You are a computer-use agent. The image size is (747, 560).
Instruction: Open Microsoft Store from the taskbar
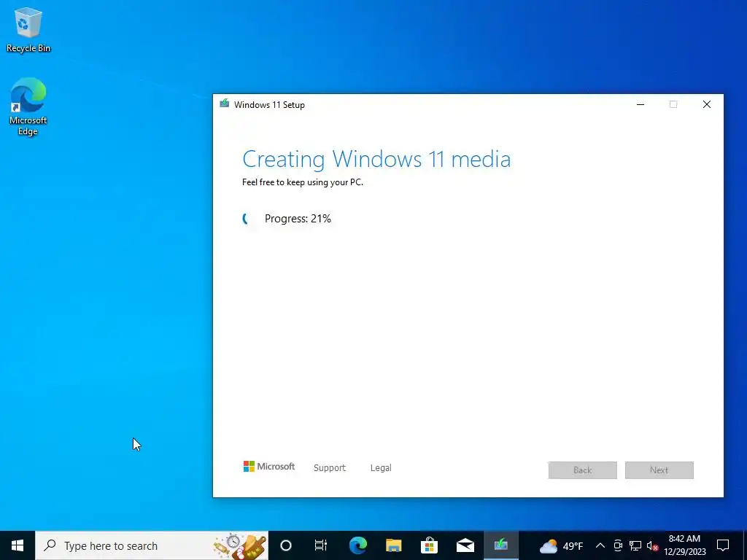(429, 545)
